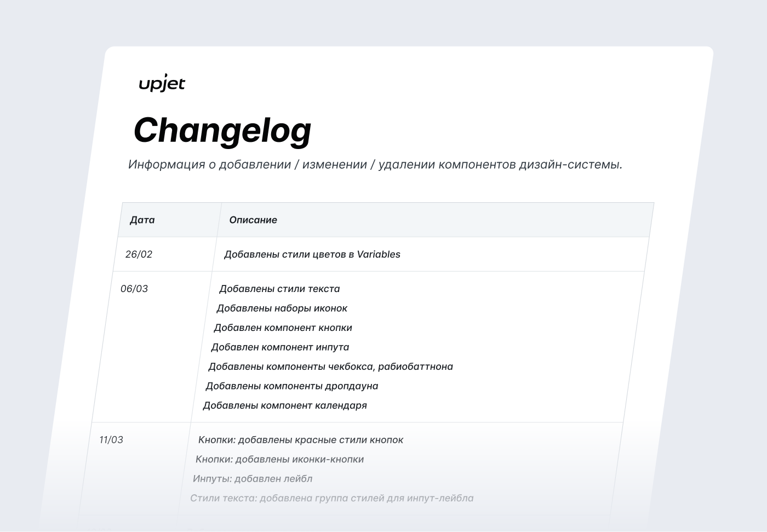Click the subtitle about компонентов дизайн-системы
Viewport: 767px width, 532px height.
(x=375, y=164)
